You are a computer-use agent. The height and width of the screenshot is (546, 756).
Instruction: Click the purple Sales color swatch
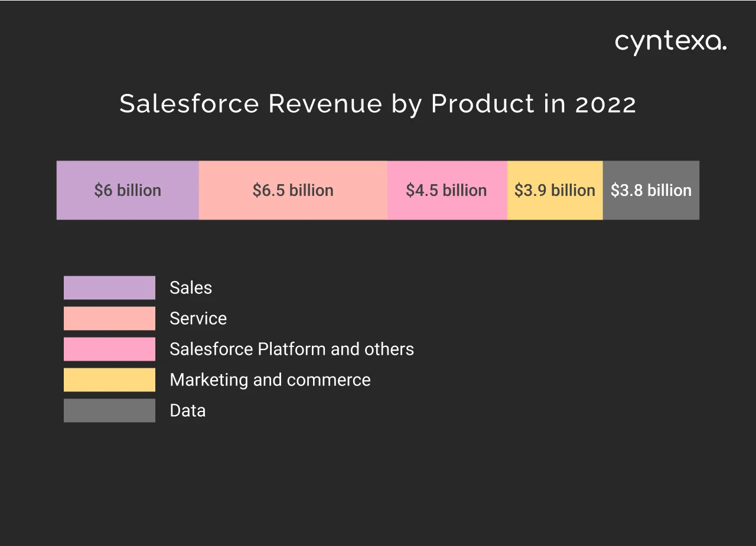[x=109, y=287]
